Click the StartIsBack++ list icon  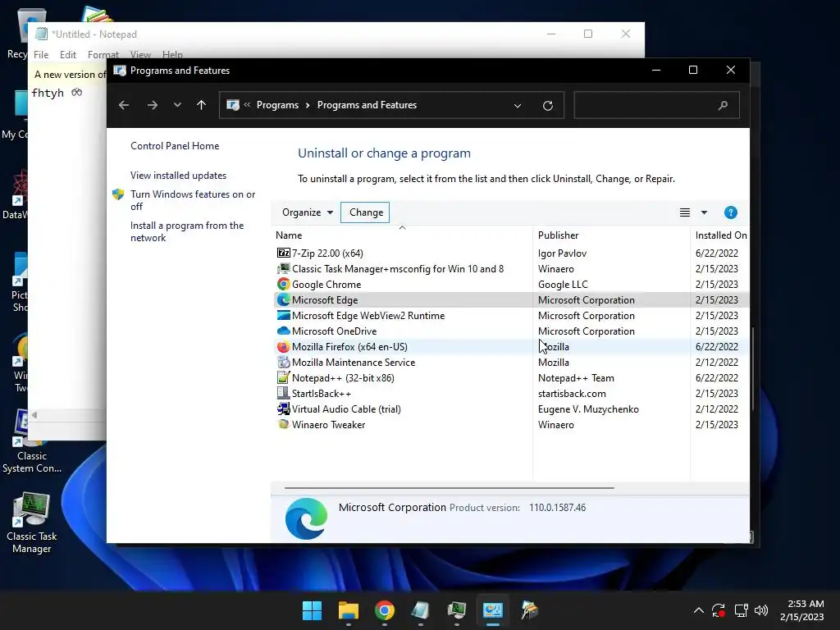[x=283, y=393]
